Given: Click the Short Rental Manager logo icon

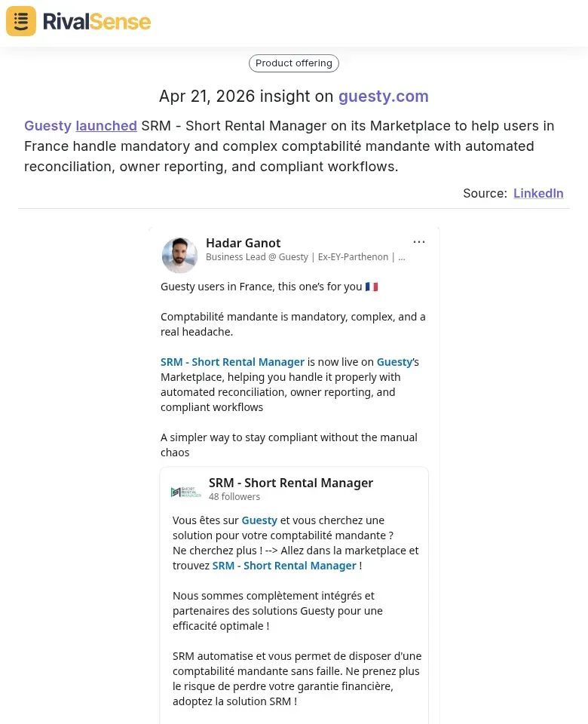Looking at the screenshot, I should [185, 492].
